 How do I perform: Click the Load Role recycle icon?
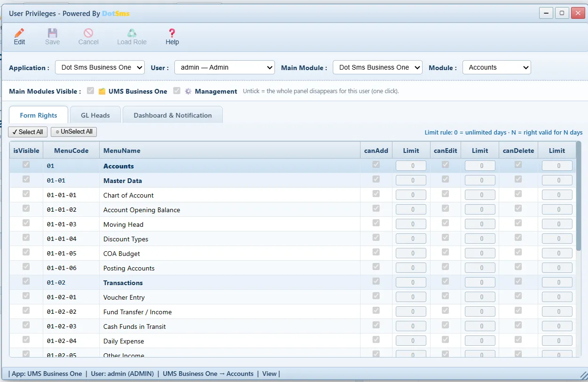132,33
